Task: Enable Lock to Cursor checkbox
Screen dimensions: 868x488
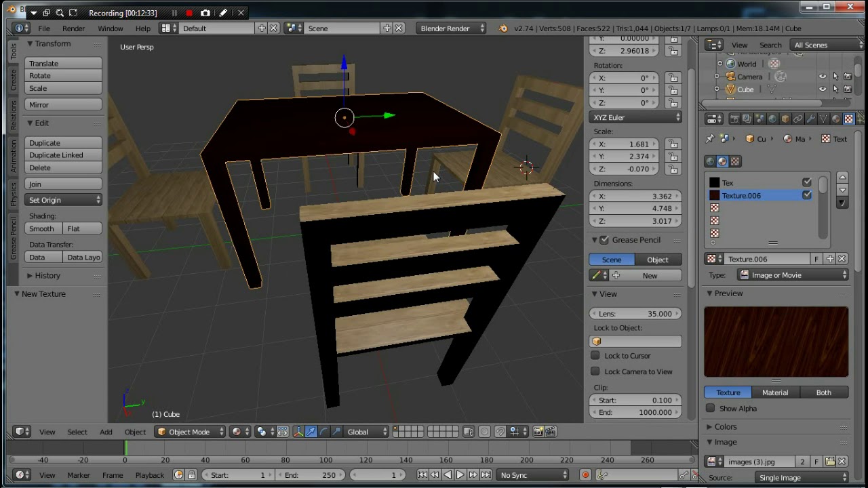Action: pos(595,355)
